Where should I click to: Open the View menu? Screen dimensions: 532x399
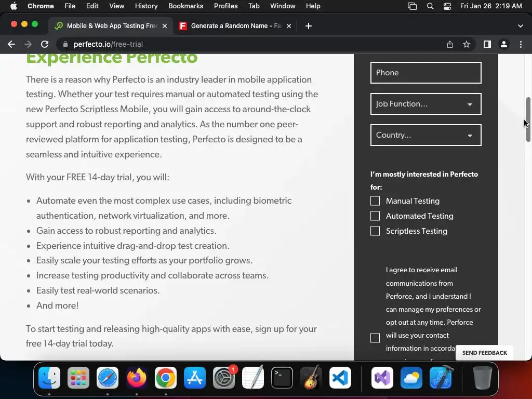(116, 6)
